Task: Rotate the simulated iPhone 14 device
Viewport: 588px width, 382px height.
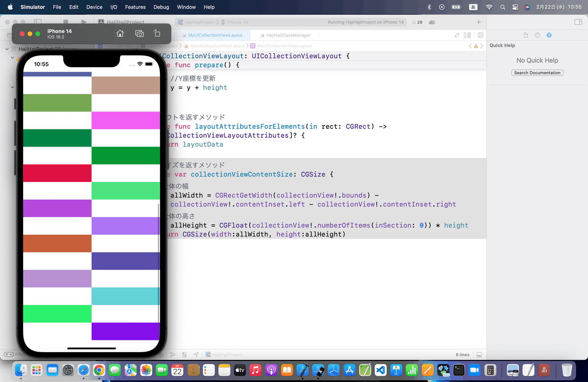Action: pos(157,33)
